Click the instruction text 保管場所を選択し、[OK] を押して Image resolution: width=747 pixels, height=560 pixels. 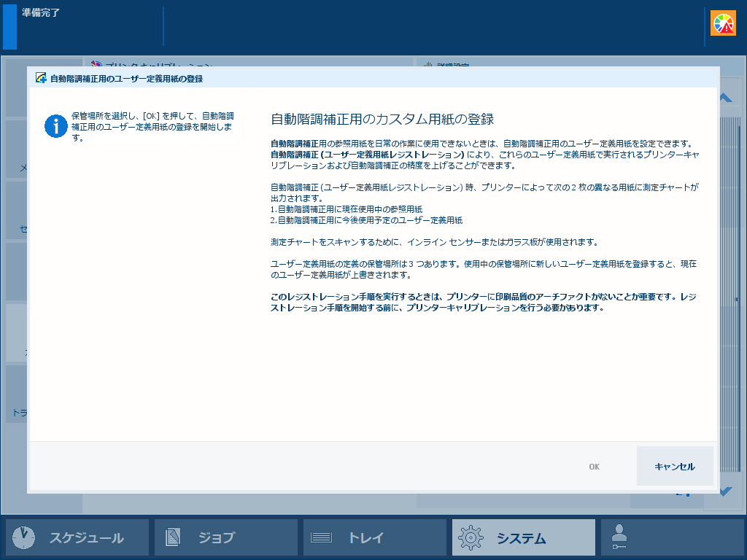pos(152,127)
